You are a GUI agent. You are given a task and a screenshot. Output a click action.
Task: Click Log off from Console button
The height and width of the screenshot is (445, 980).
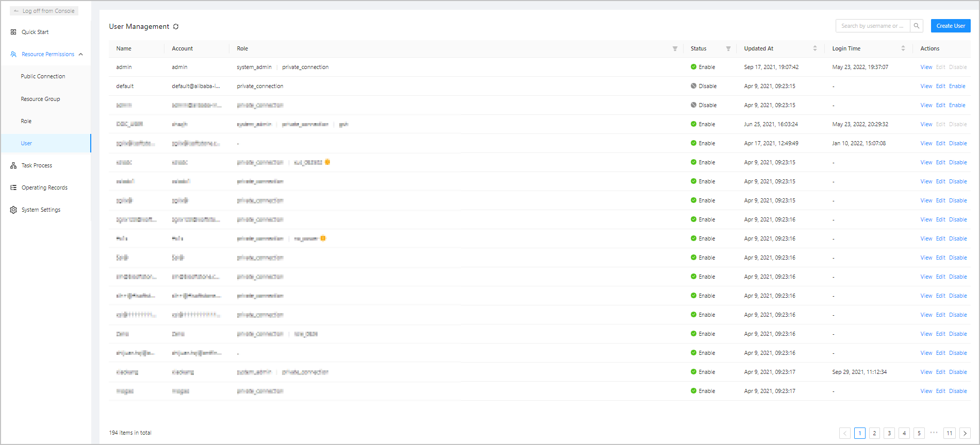pyautogui.click(x=44, y=11)
